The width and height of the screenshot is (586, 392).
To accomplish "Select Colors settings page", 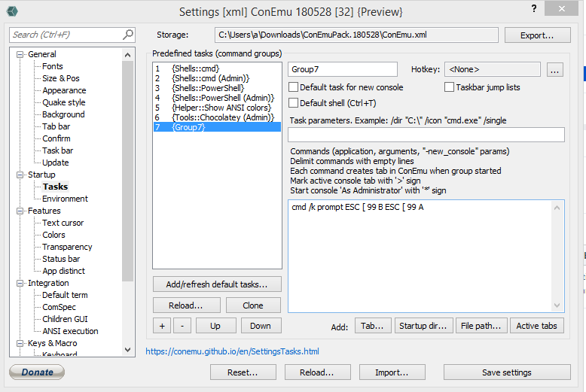I will click(x=53, y=235).
